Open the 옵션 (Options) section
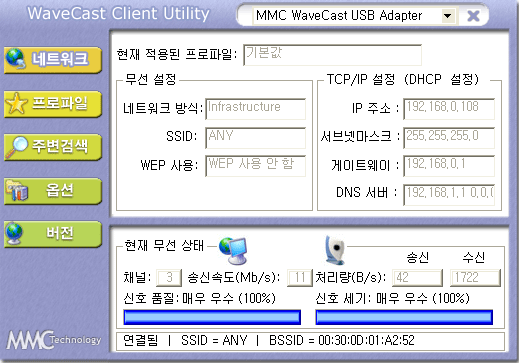Image resolution: width=519 pixels, height=363 pixels. [53, 191]
